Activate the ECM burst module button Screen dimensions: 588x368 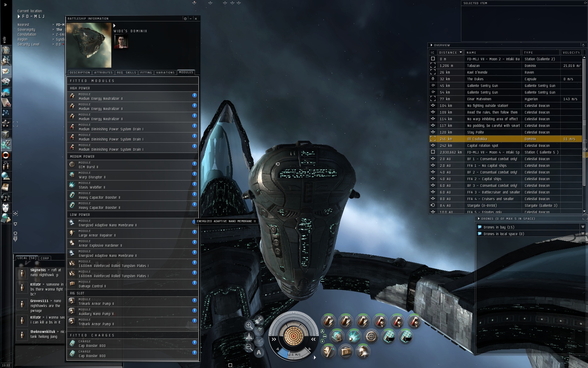click(337, 336)
